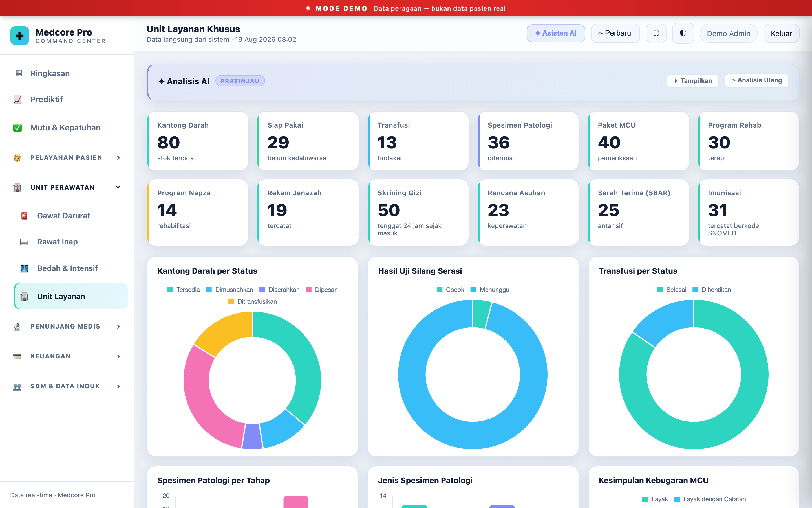Click the Rawat Inap bed icon

(24, 242)
